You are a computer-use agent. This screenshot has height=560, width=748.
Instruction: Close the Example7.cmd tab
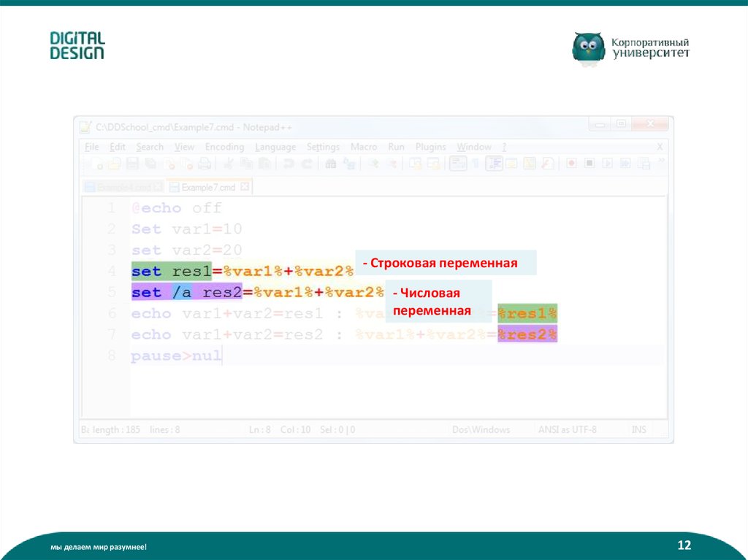tap(245, 187)
